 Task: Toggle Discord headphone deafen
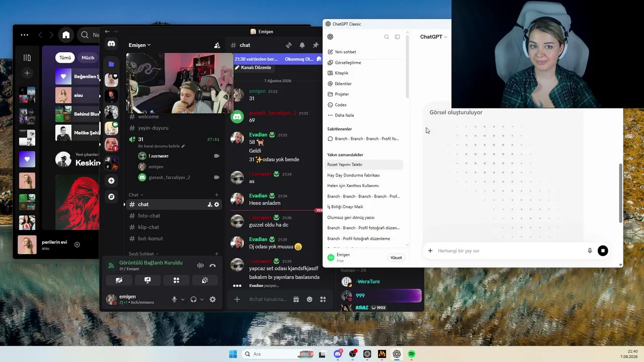pos(193,300)
